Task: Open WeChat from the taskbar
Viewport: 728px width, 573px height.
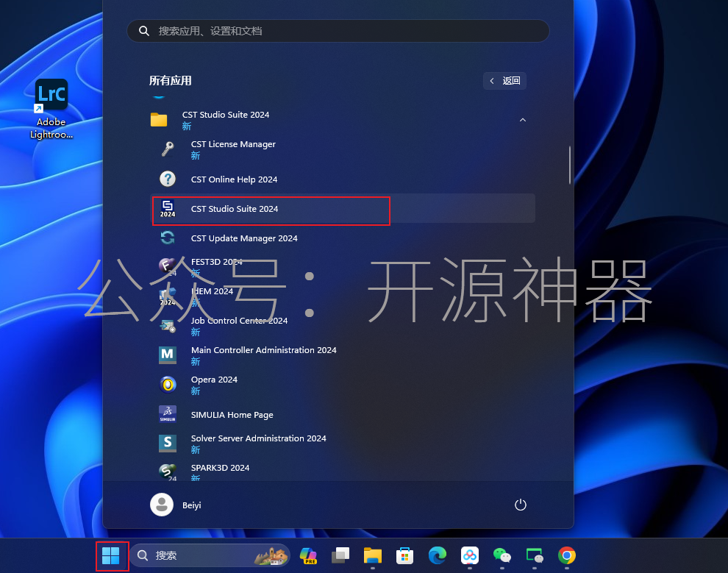Action: point(502,555)
